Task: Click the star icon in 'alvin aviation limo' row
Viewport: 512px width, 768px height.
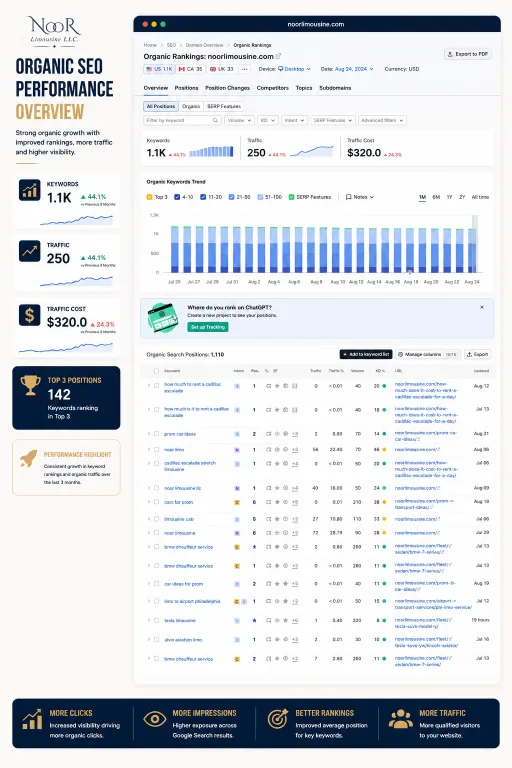Action: coord(277,640)
